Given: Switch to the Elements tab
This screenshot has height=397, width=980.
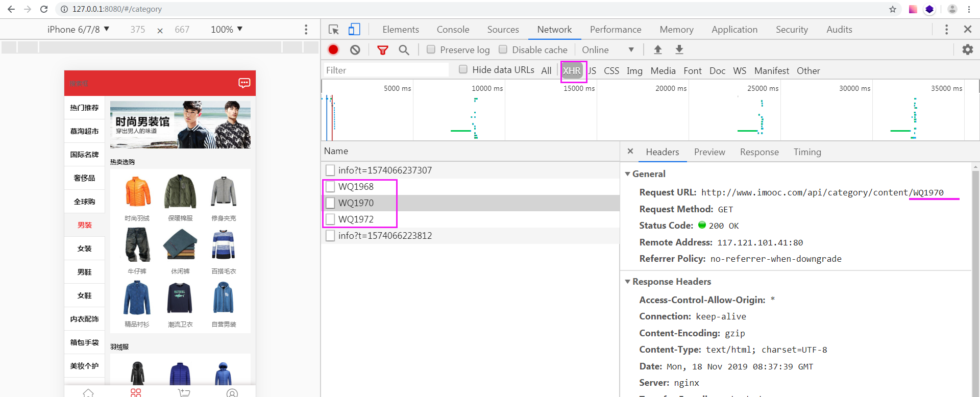Looking at the screenshot, I should (401, 30).
